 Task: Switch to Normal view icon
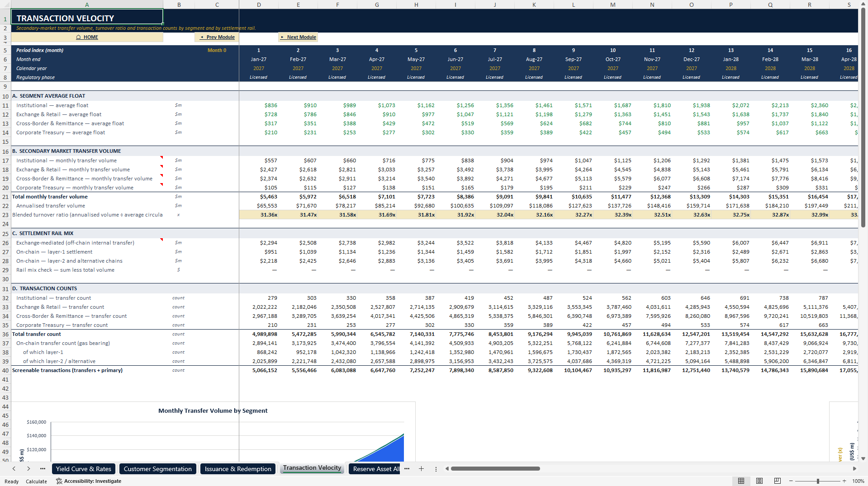tap(741, 481)
